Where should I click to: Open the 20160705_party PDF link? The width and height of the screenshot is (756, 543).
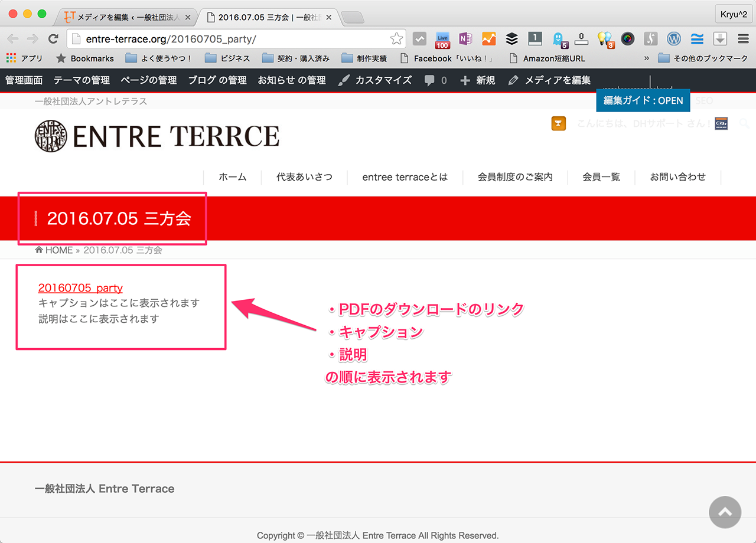click(x=80, y=288)
